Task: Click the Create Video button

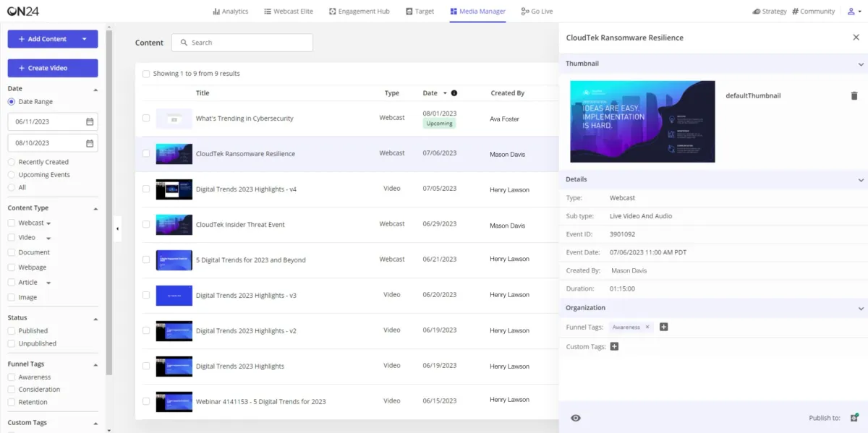Action: 53,68
